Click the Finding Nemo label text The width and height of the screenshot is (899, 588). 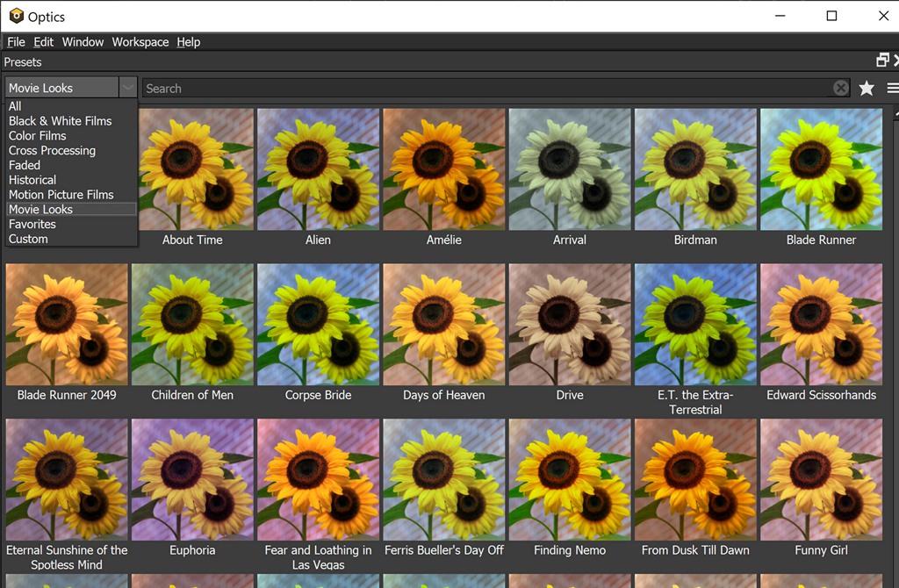pyautogui.click(x=570, y=550)
